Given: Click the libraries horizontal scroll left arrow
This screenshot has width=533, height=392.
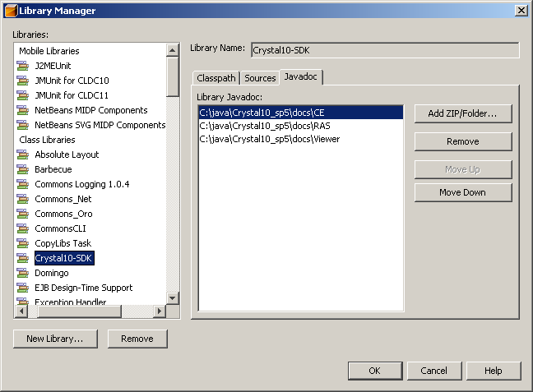Looking at the screenshot, I should [x=21, y=311].
